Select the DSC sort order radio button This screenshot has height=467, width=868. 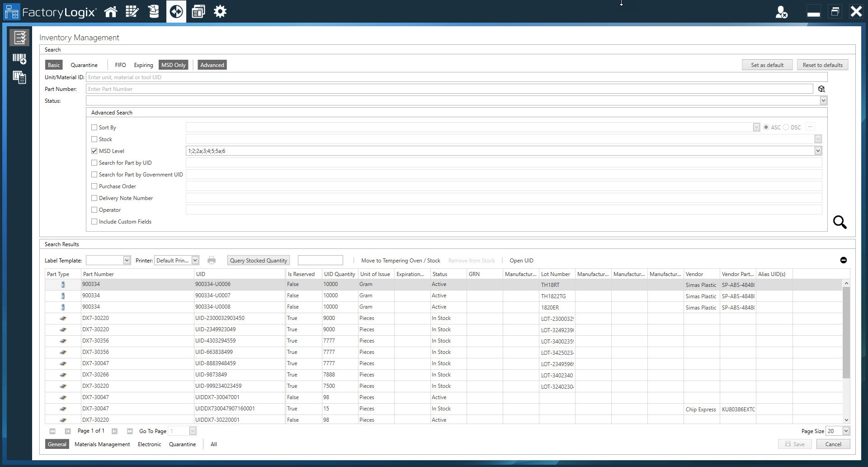click(787, 127)
